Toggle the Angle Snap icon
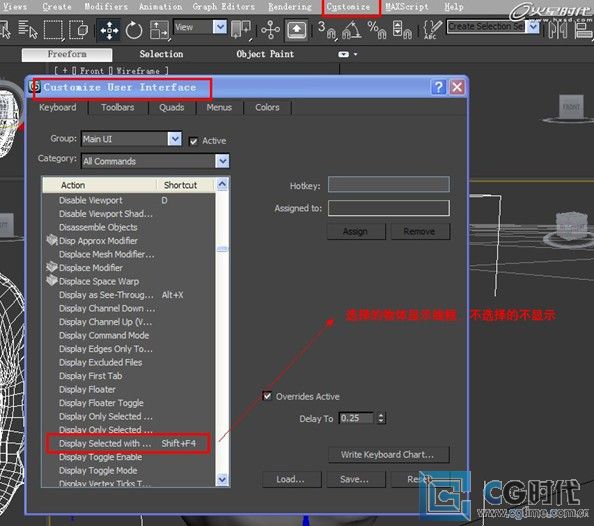The image size is (594, 526). tap(351, 30)
